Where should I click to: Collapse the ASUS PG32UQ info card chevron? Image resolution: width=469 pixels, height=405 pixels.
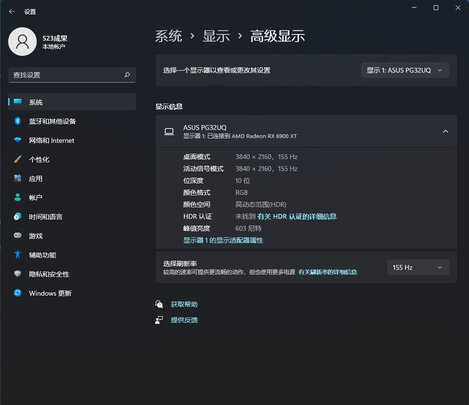pos(445,131)
